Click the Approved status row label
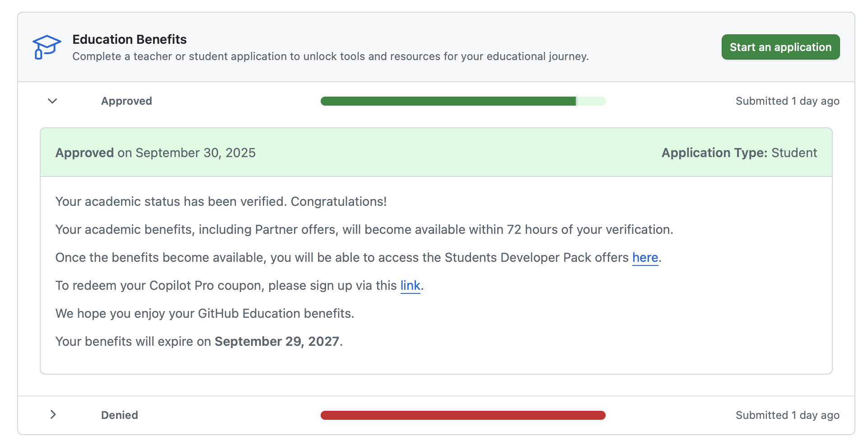Viewport: 868px width, 446px height. 126,101
